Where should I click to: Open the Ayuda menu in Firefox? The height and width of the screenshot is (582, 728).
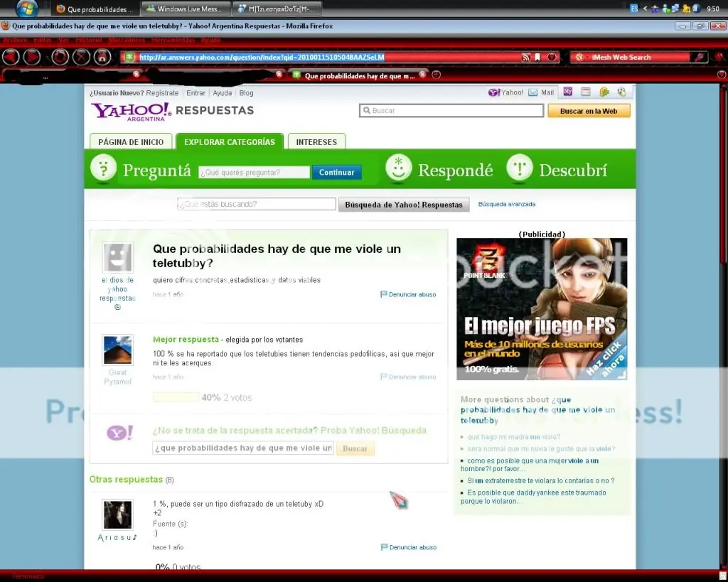point(210,40)
